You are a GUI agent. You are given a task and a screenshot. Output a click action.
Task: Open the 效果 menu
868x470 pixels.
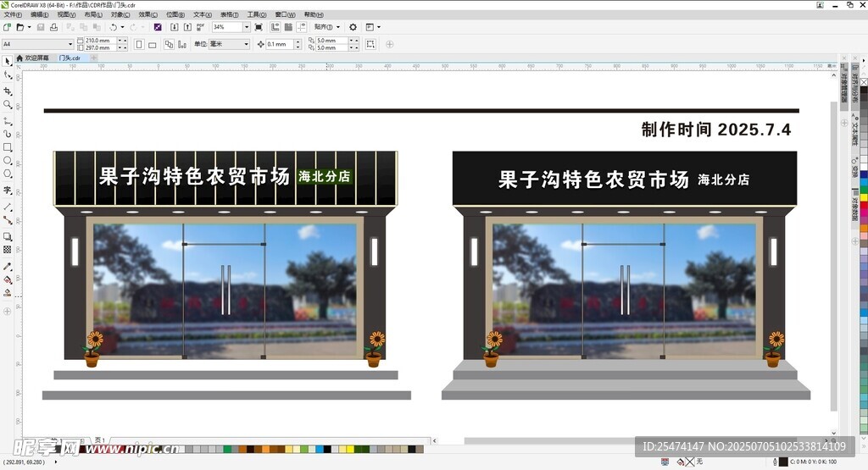147,14
